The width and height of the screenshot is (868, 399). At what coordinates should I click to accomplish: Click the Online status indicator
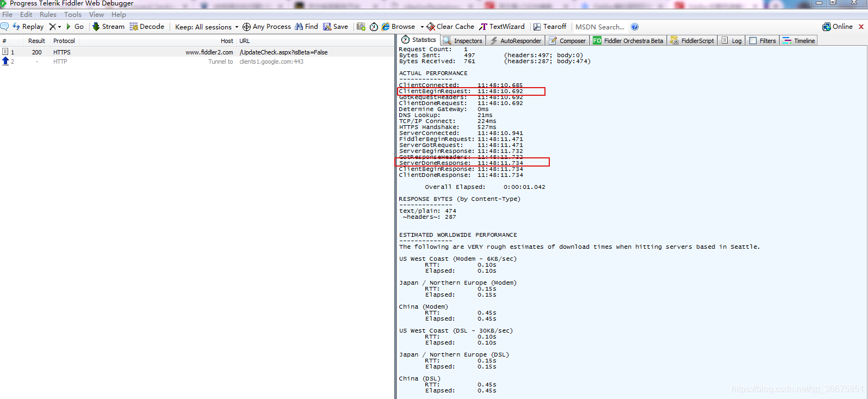click(x=838, y=27)
